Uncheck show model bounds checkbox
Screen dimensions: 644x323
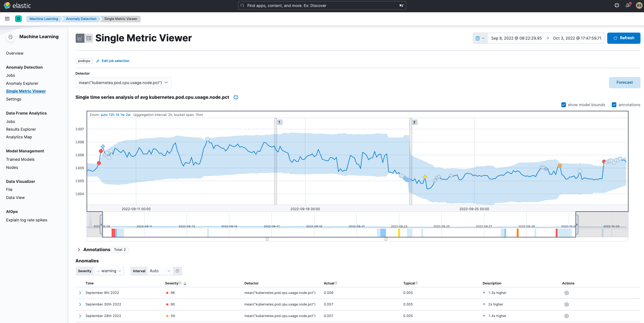563,105
